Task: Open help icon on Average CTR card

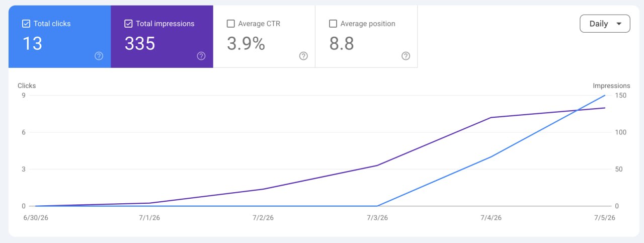Action: [x=303, y=56]
